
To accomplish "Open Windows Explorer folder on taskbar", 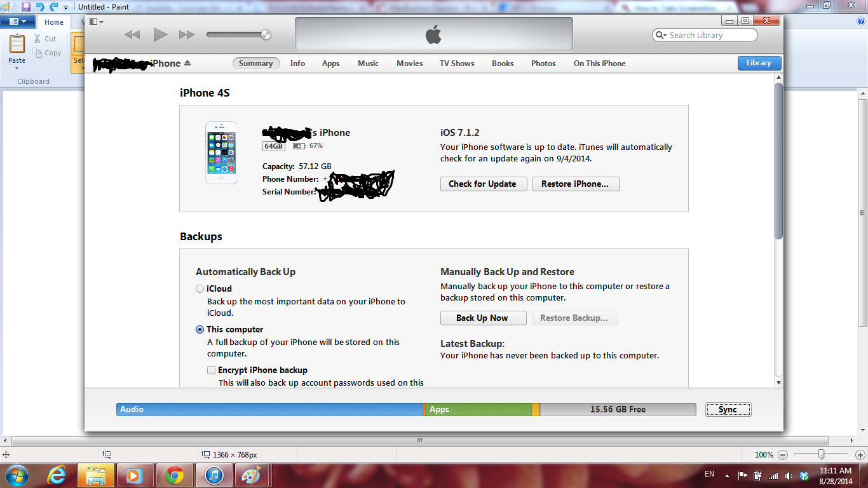I will click(x=96, y=475).
